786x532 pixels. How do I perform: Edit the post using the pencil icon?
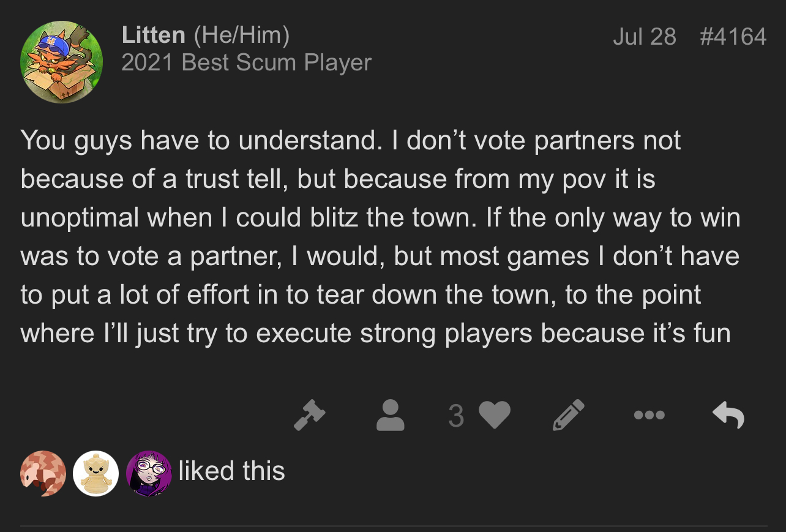pyautogui.click(x=569, y=415)
